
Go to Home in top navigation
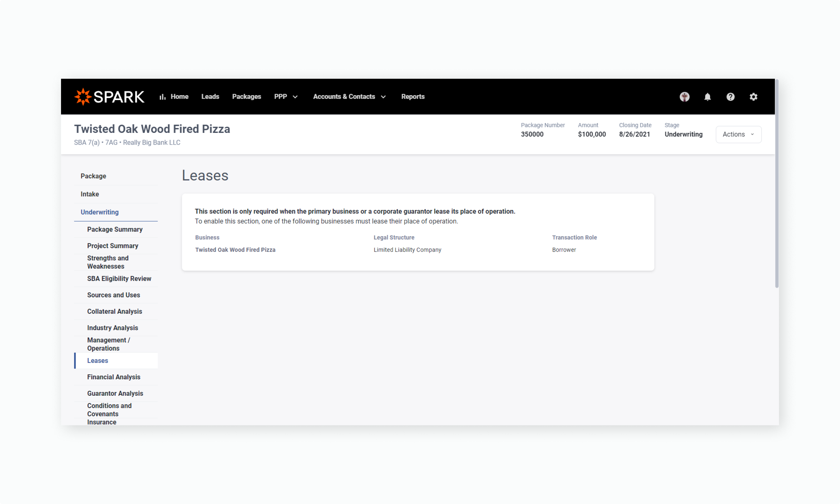coord(179,96)
